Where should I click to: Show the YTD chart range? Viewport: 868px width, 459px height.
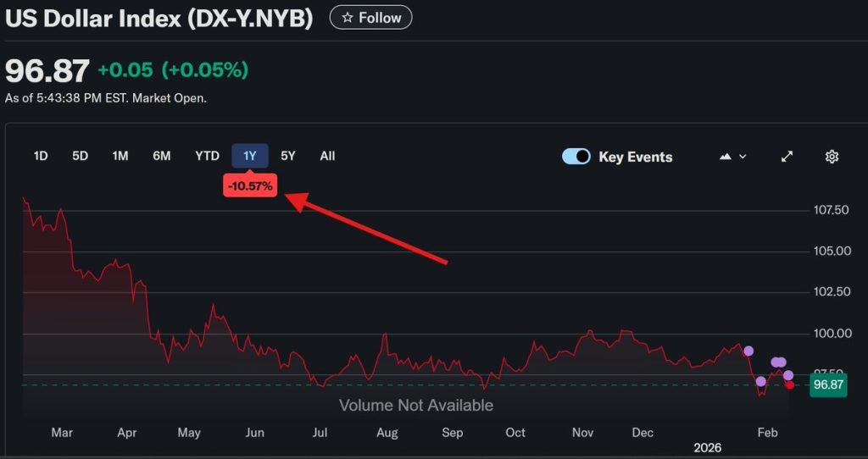[x=207, y=156]
